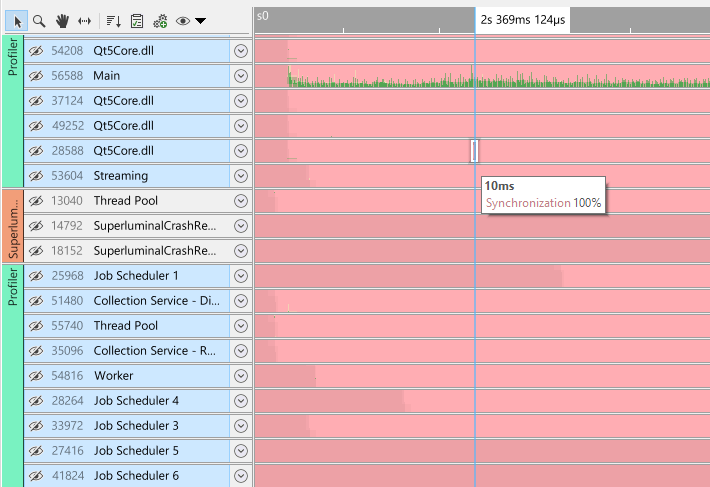Toggle visibility of Streaming thread
710x487 pixels.
(35, 175)
